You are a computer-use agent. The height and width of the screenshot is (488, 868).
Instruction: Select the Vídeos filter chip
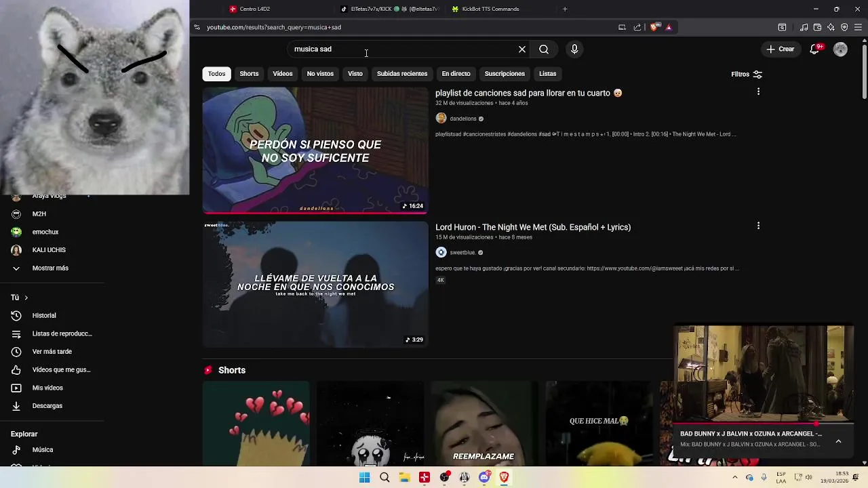point(283,73)
